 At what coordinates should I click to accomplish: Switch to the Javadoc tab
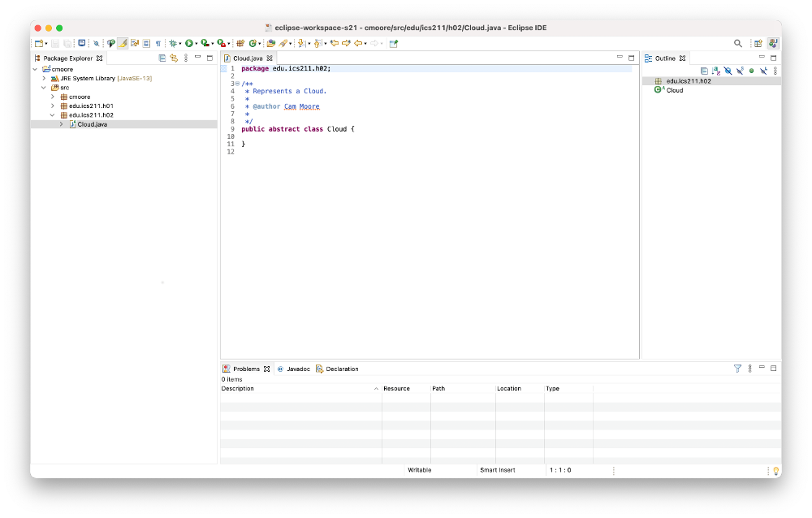tap(297, 369)
